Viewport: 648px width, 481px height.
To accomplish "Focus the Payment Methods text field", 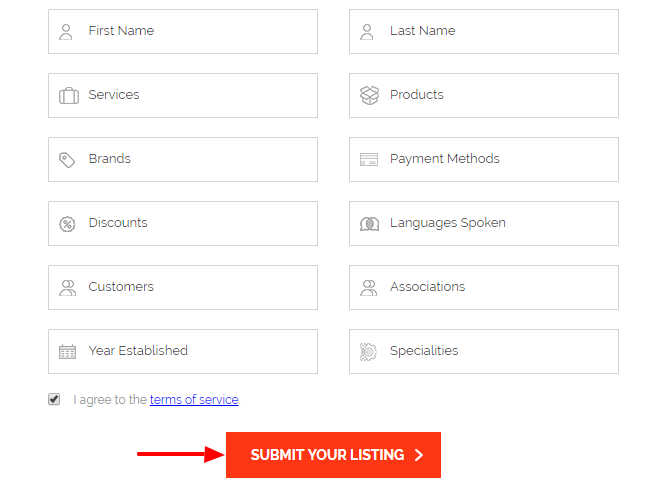I will [484, 160].
